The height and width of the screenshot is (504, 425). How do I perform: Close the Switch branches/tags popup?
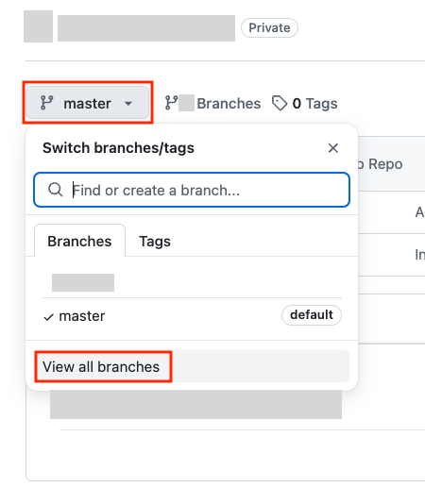pos(333,148)
